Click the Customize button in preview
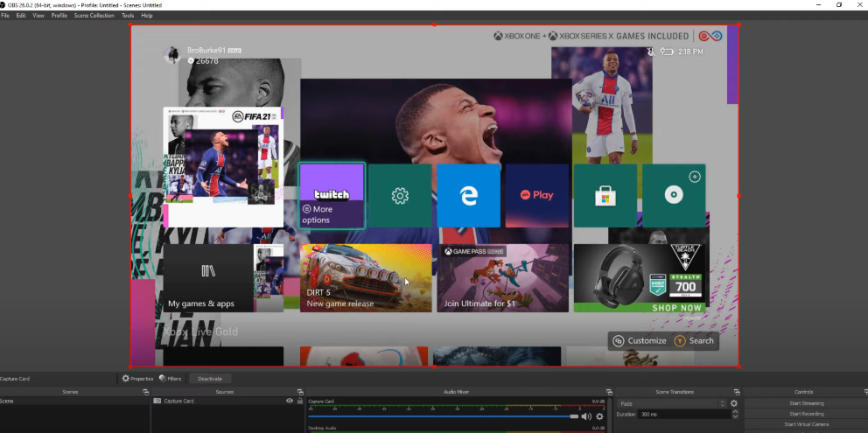 pyautogui.click(x=640, y=341)
